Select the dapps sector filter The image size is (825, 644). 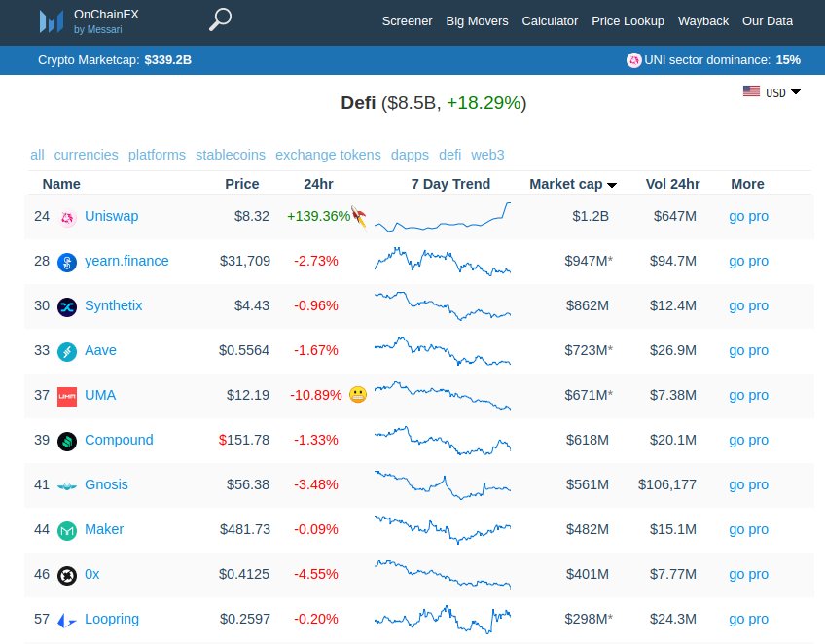410,155
